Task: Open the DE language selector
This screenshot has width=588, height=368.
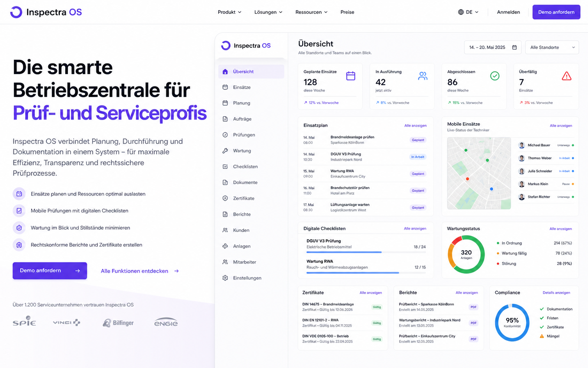Action: click(x=468, y=12)
